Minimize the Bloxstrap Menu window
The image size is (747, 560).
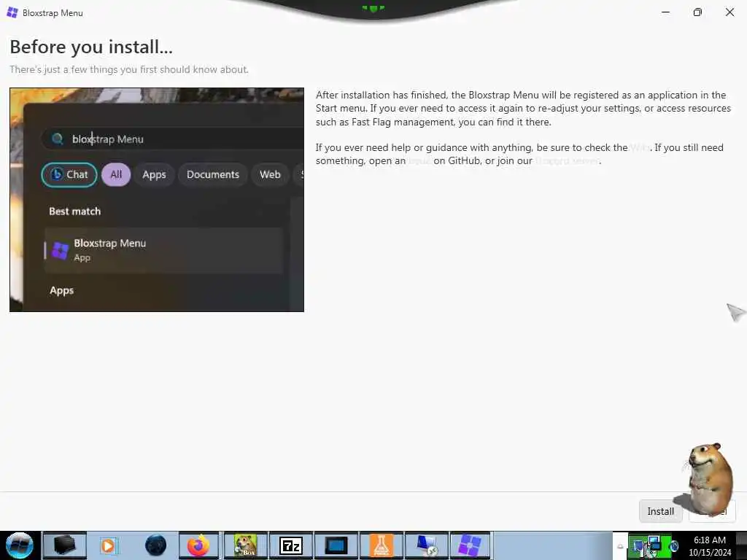click(x=665, y=12)
